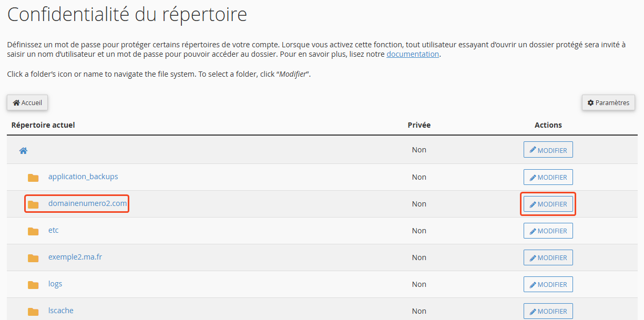Click the lscache folder icon
Image resolution: width=644 pixels, height=320 pixels.
(33, 311)
